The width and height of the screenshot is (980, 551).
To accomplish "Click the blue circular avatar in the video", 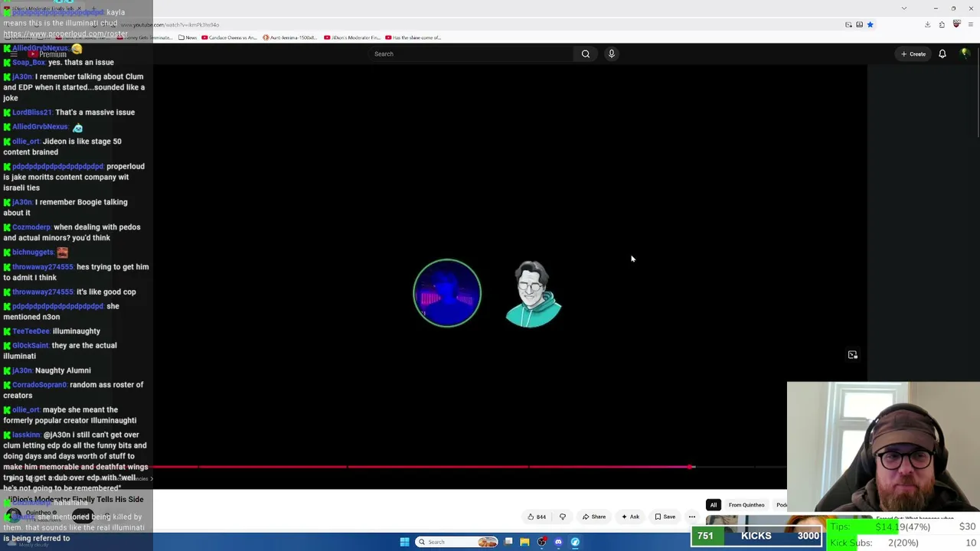I will tap(447, 293).
